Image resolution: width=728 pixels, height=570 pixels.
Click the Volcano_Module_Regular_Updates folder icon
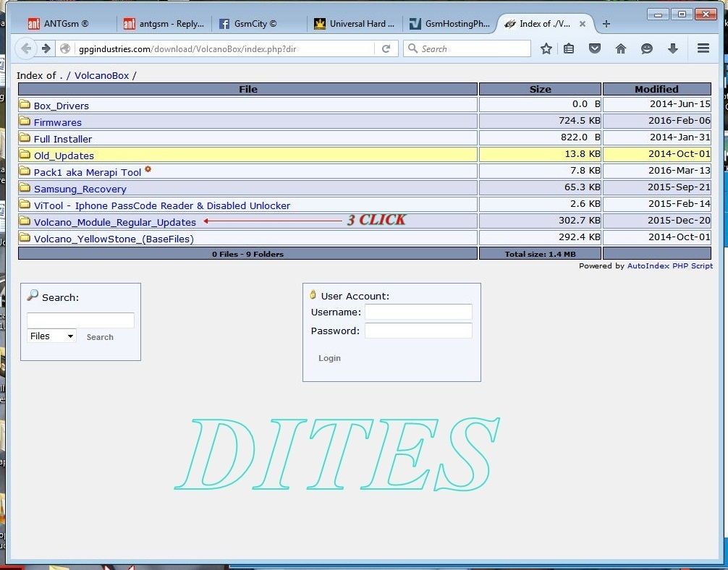25,221
